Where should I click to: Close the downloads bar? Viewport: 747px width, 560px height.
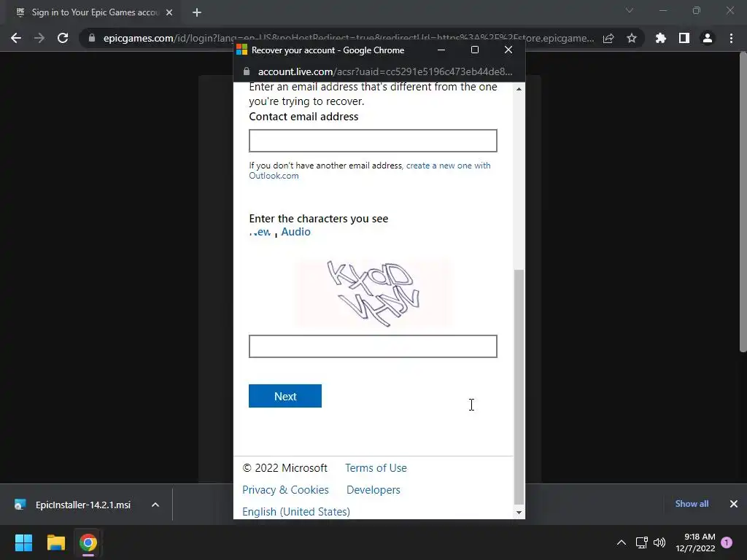(x=734, y=504)
